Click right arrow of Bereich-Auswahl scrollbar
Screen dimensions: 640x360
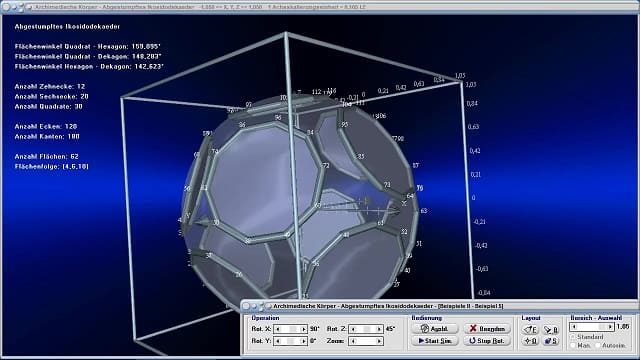click(x=610, y=327)
